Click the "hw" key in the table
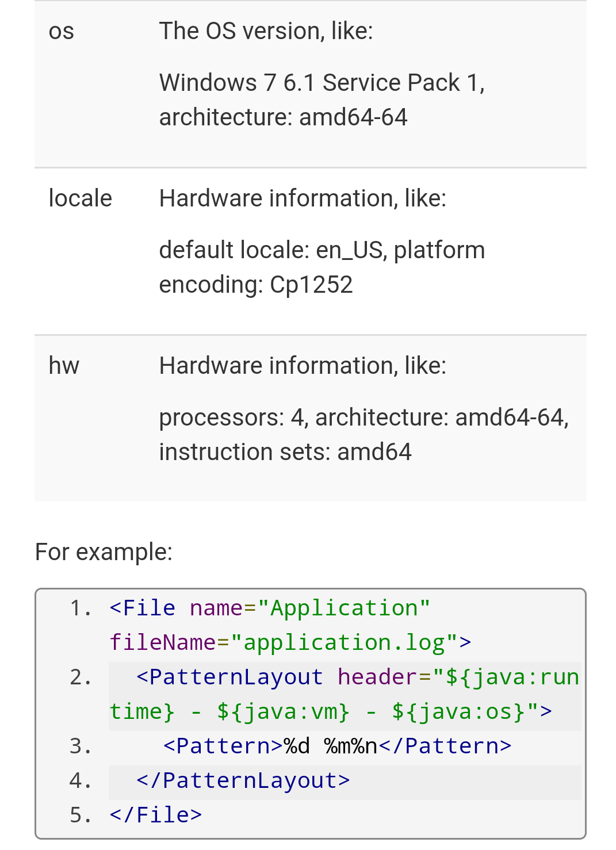Viewport: 616px width, 850px height. point(64,366)
